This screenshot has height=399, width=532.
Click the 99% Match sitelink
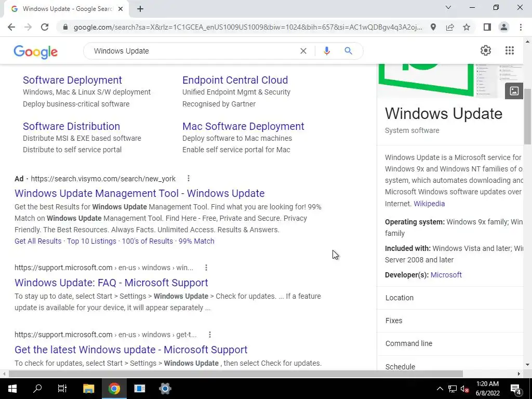[x=196, y=241]
